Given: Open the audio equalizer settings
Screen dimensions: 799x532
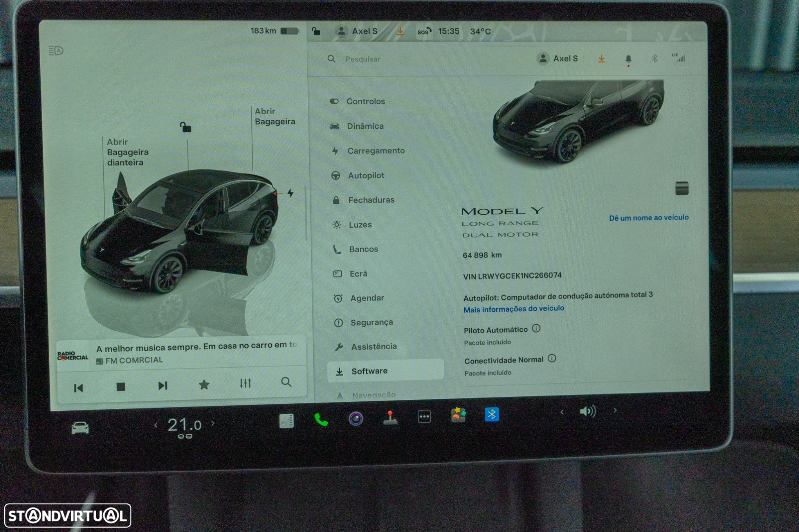Looking at the screenshot, I should click(245, 383).
